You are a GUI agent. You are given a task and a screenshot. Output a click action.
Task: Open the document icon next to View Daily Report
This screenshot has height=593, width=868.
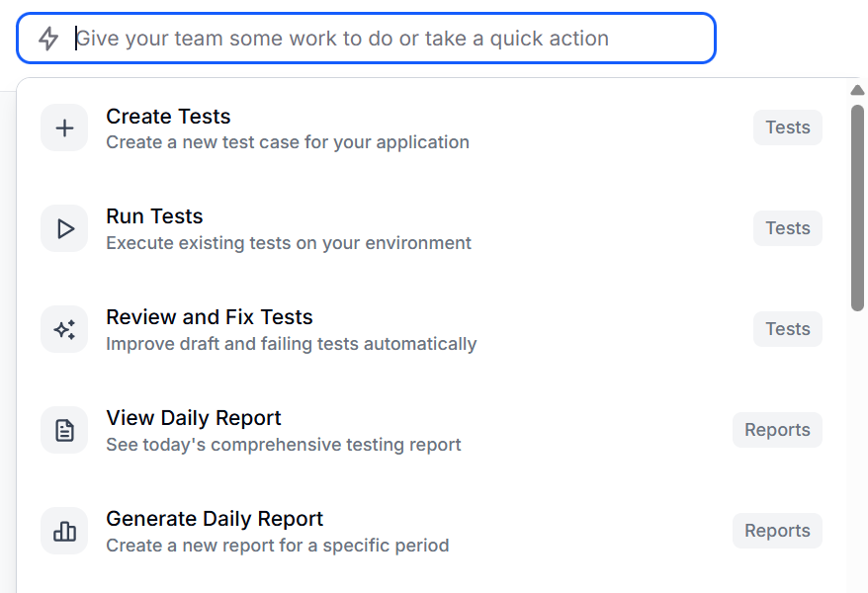point(63,430)
